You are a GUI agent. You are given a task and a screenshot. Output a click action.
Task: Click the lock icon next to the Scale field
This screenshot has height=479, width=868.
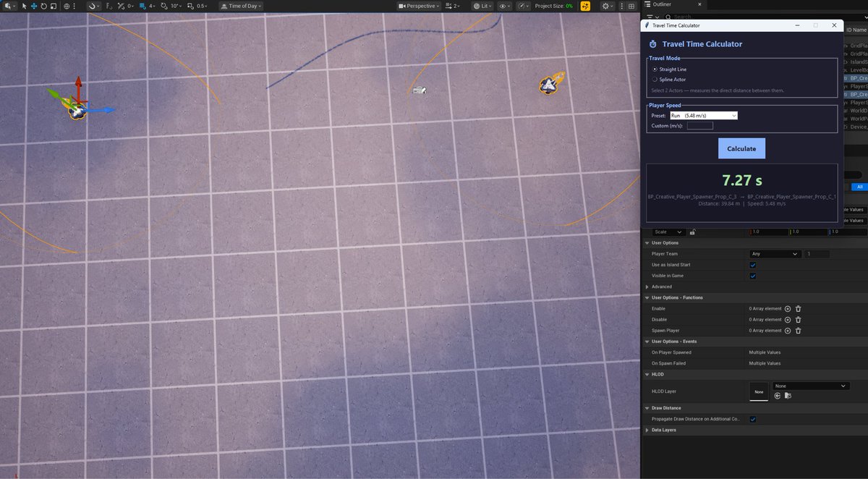click(x=692, y=232)
